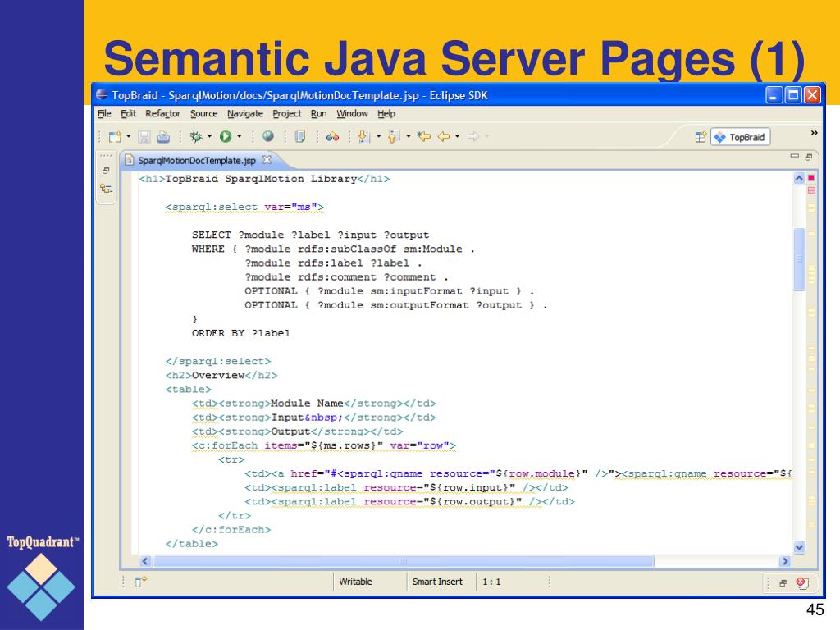Click the '<sparql:select var="ms">' tag line
The height and width of the screenshot is (630, 840).
pos(244,208)
